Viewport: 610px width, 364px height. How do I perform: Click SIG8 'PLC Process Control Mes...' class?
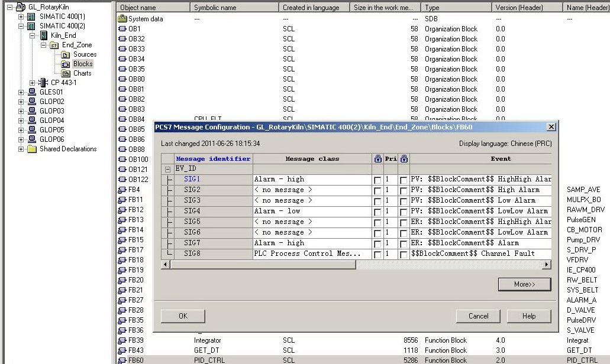(312, 253)
